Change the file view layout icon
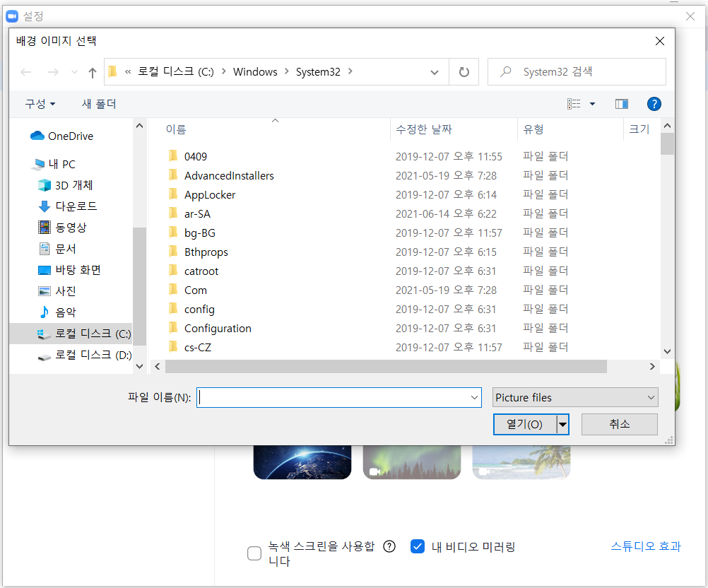The height and width of the screenshot is (588, 708). coord(574,104)
